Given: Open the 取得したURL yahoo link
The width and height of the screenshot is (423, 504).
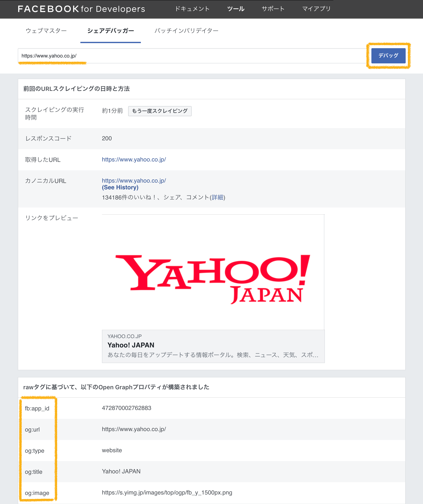Looking at the screenshot, I should coord(134,160).
